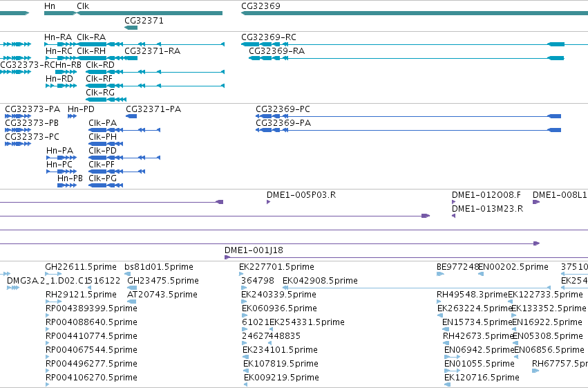Click EST RP004496277.5prime

click(x=91, y=364)
